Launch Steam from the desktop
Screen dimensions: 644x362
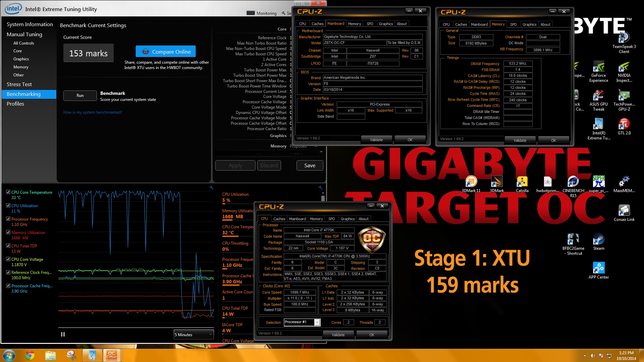[x=598, y=242]
